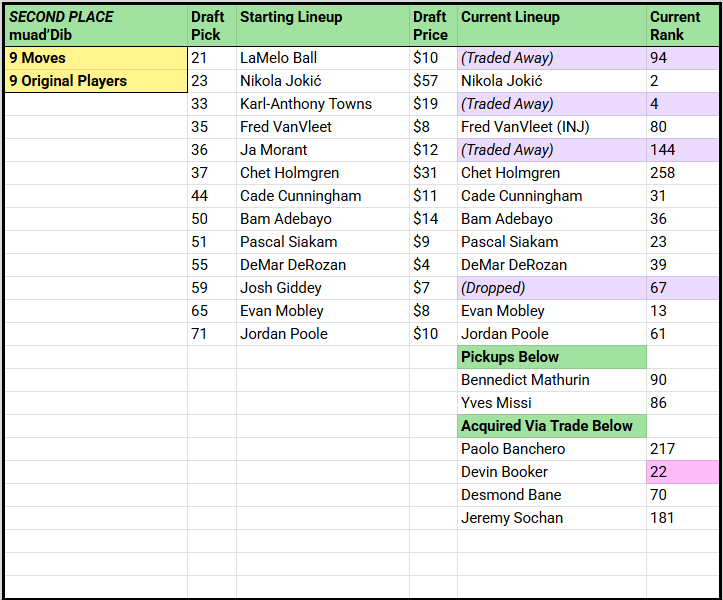Click the pink-highlighted rank 22 cell
Viewport: 723px width, 600px height.
(681, 472)
